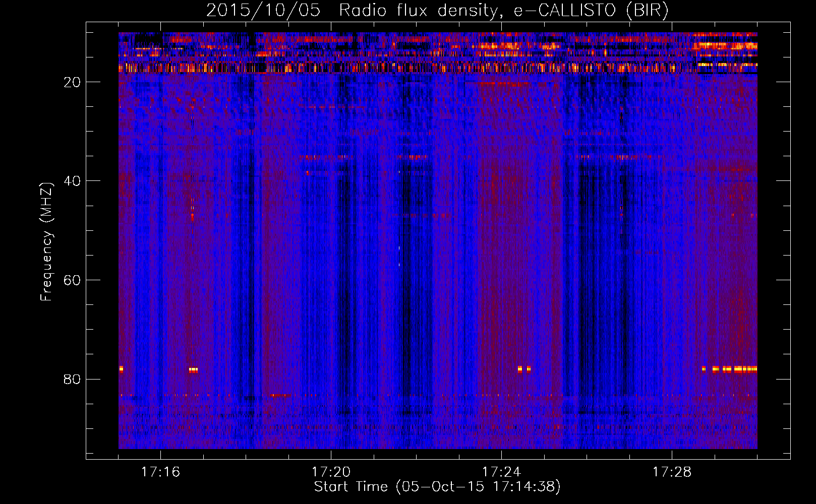Click the frequency tick label '80'
This screenshot has height=504, width=816.
(72, 379)
